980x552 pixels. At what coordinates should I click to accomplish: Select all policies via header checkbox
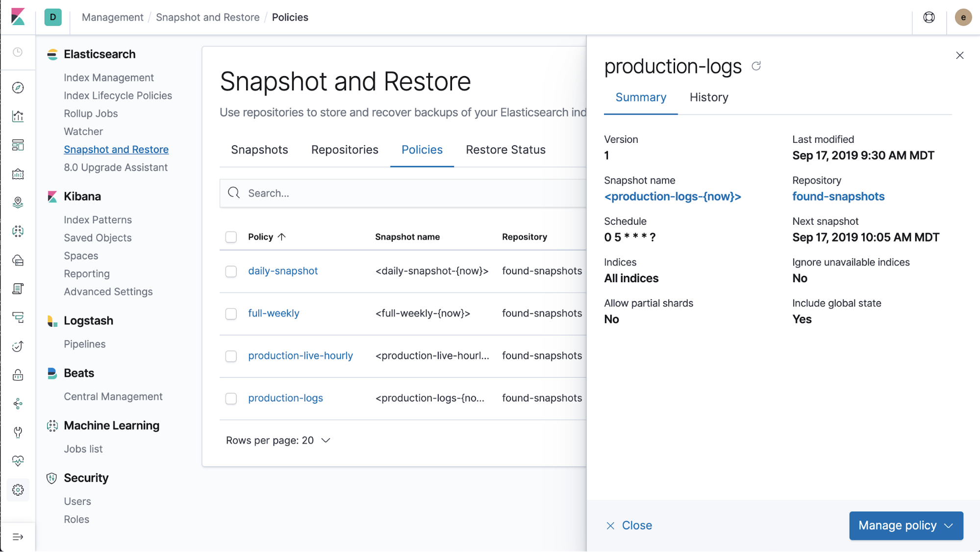point(231,237)
